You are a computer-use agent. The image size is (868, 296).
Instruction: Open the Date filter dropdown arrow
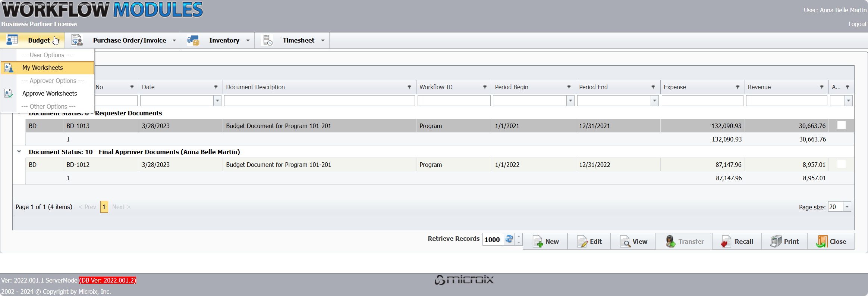click(x=217, y=100)
